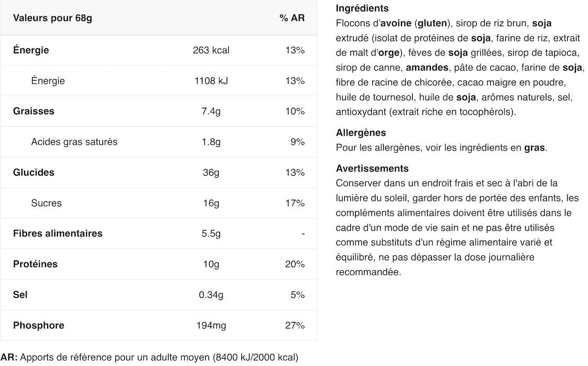The height and width of the screenshot is (366, 588).
Task: Select the Protéines 20% value
Action: point(295,264)
